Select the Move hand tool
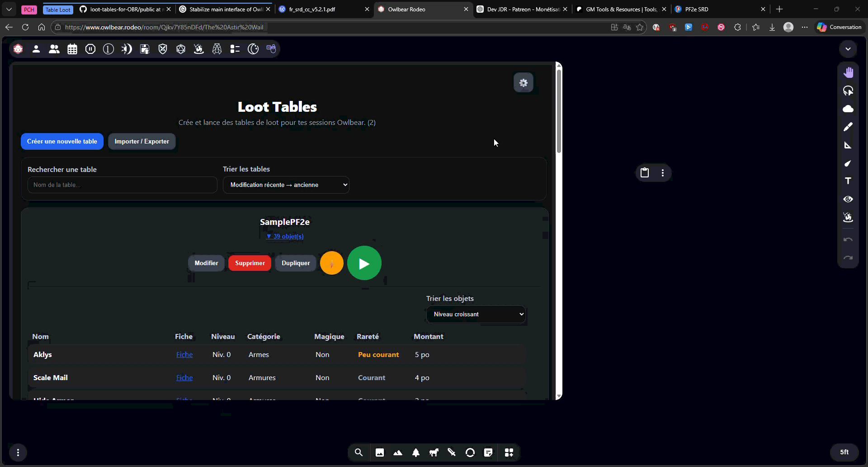868x467 pixels. click(848, 72)
